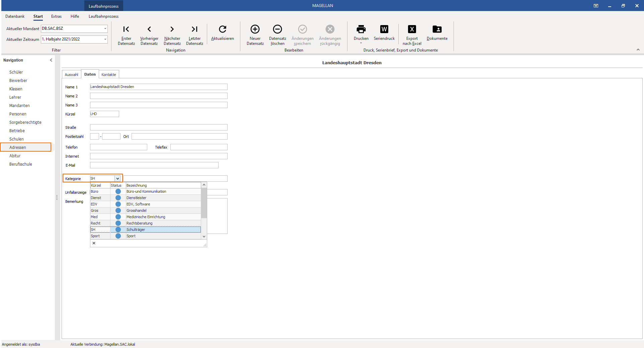Open ribbon display options icon
The width and height of the screenshot is (644, 348).
(596, 6)
